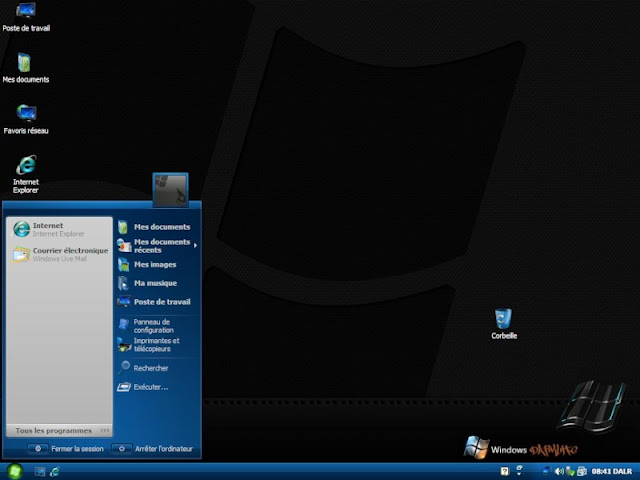Click the Courrier électronique envelope icon
Viewport: 640px width, 480px height.
20,254
